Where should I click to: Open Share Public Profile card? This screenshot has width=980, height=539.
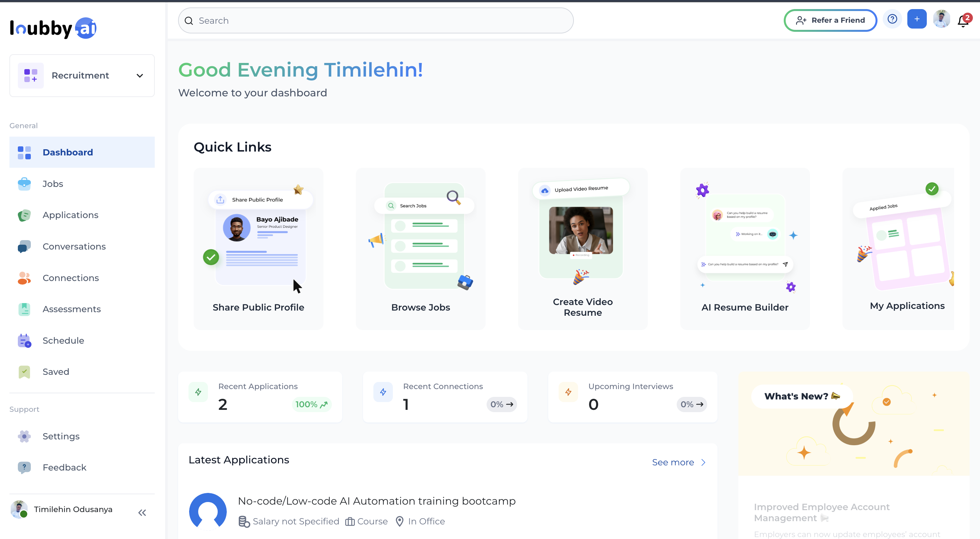click(258, 249)
